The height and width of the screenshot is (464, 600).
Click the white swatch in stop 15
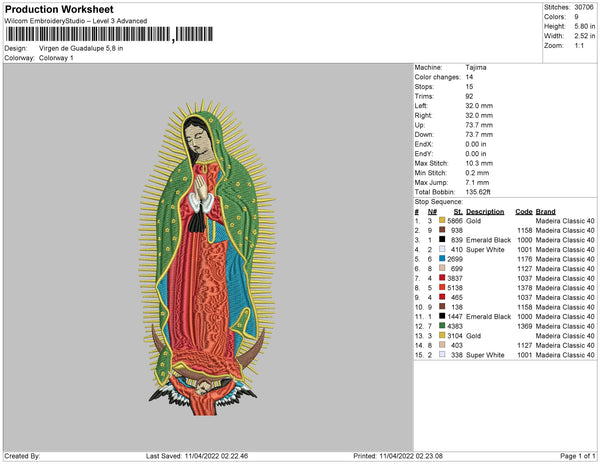[x=442, y=354]
